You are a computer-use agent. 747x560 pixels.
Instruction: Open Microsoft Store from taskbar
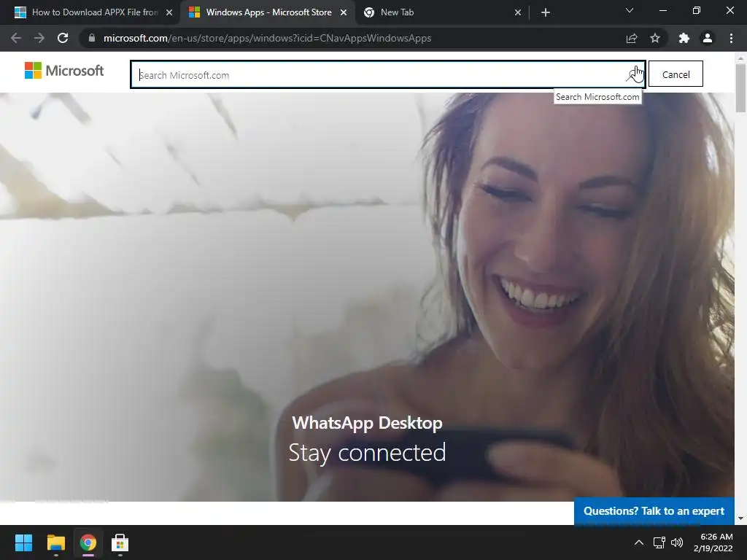pyautogui.click(x=120, y=542)
